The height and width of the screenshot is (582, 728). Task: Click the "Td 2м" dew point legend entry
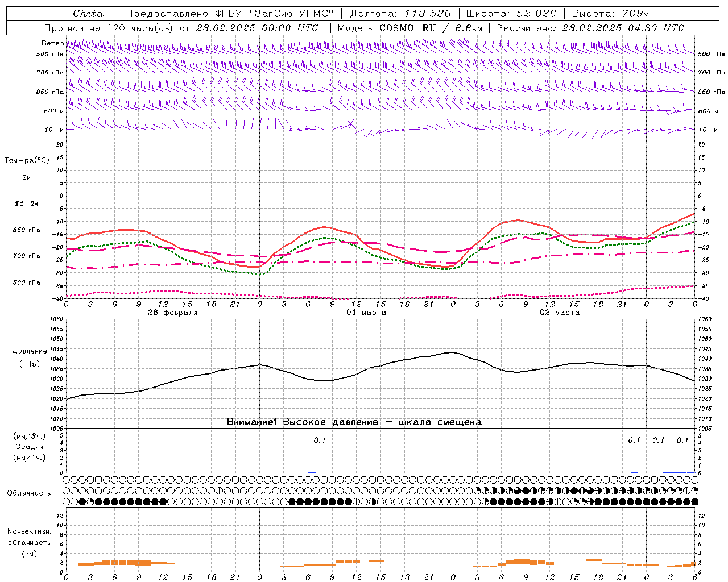point(27,203)
